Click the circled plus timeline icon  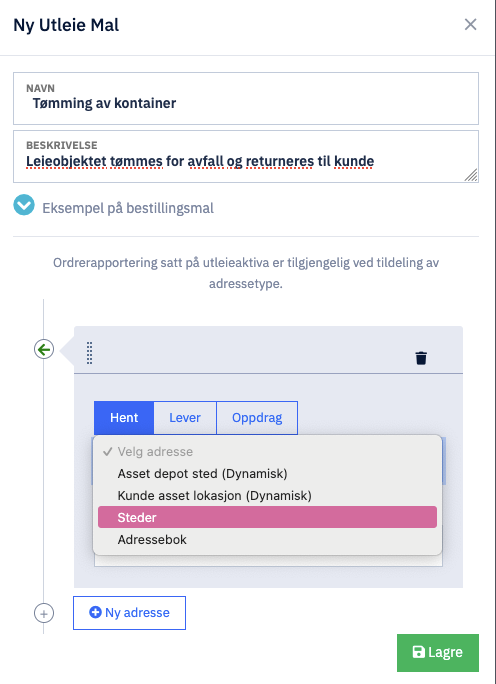(x=44, y=613)
